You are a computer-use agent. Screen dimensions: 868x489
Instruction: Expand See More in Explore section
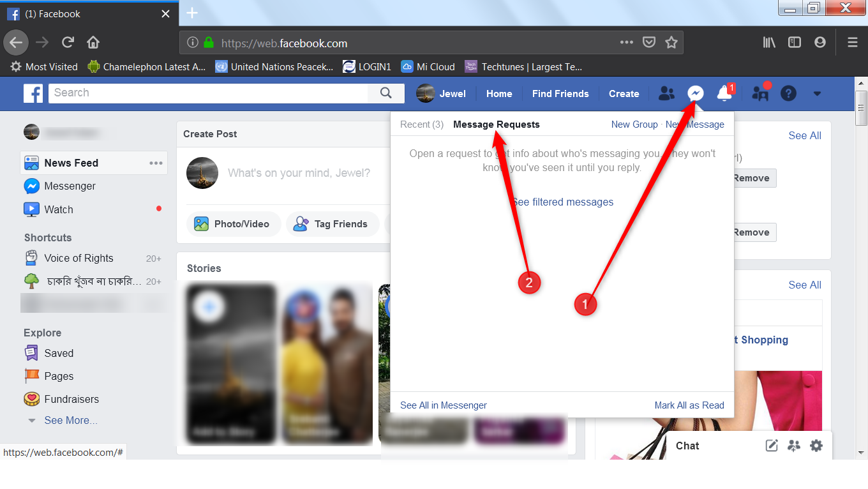[71, 420]
